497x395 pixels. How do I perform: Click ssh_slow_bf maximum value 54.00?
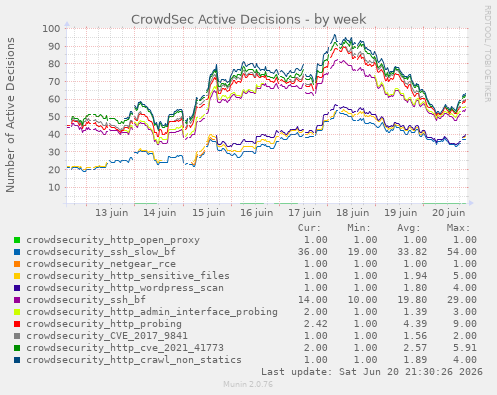462,252
